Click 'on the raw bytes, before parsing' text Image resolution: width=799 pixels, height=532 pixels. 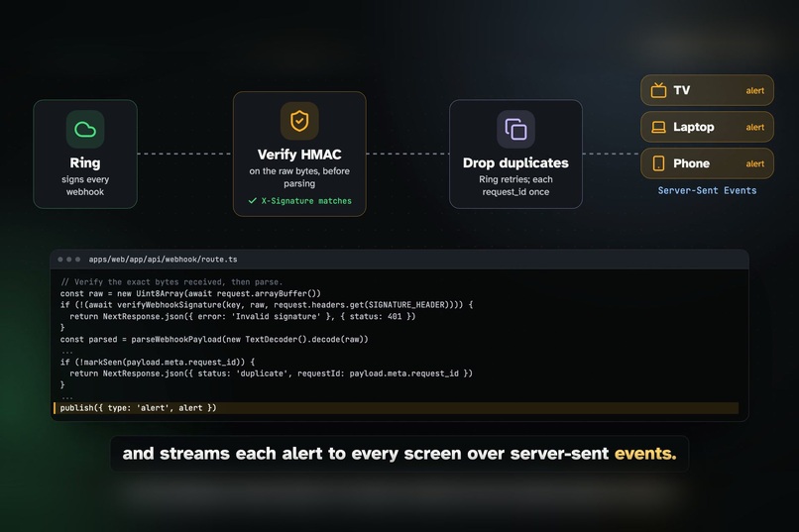(299, 177)
